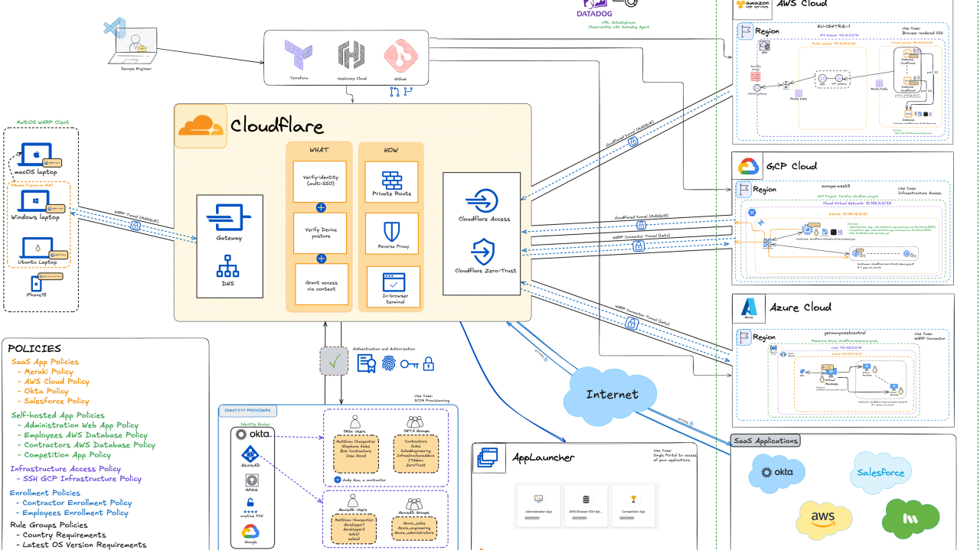Click the 'AWS Cloud Policy' text

[56, 381]
